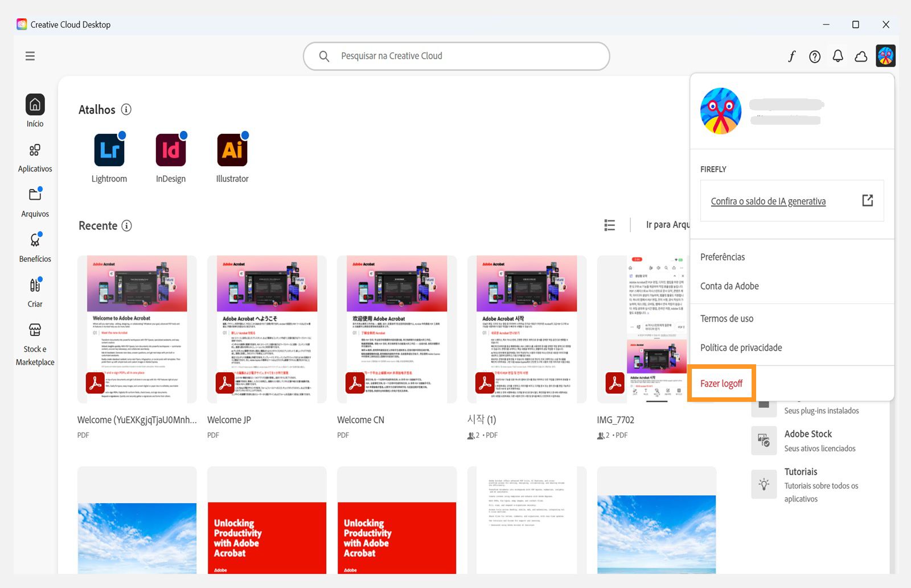The height and width of the screenshot is (588, 911).
Task: Click Ir para Arquivos link
Action: point(667,225)
